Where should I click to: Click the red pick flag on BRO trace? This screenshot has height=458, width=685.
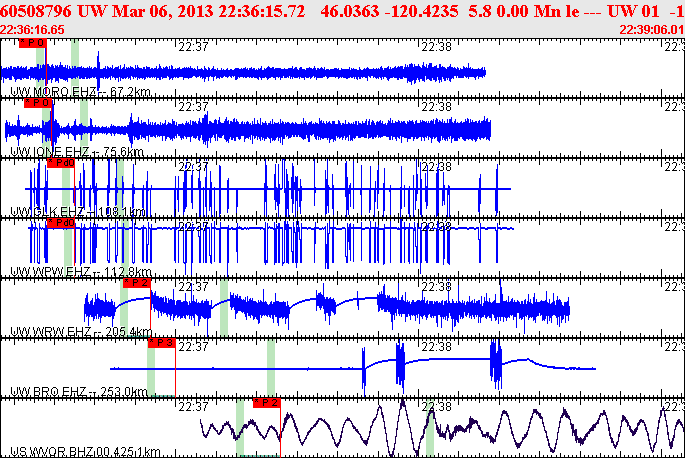[x=161, y=342]
